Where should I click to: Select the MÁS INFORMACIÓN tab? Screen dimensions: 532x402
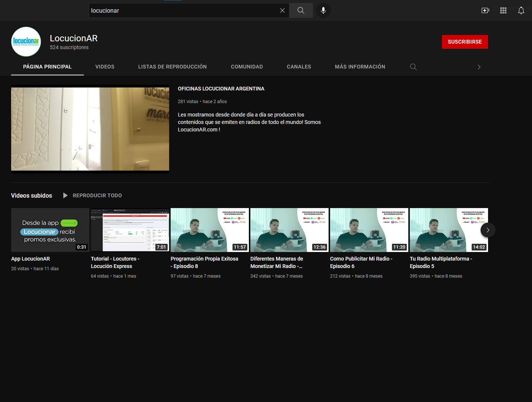point(360,67)
